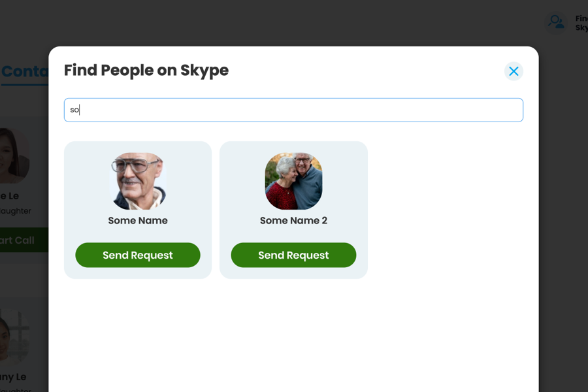Screen dimensions: 588x392
Task: Click the first contact name ending "e Le"
Action: [x=10, y=196]
